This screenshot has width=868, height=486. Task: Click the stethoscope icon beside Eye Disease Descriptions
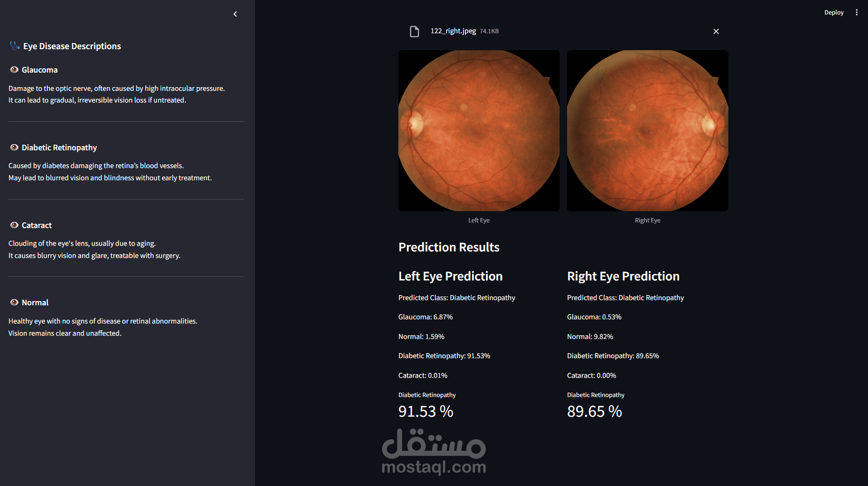(15, 46)
